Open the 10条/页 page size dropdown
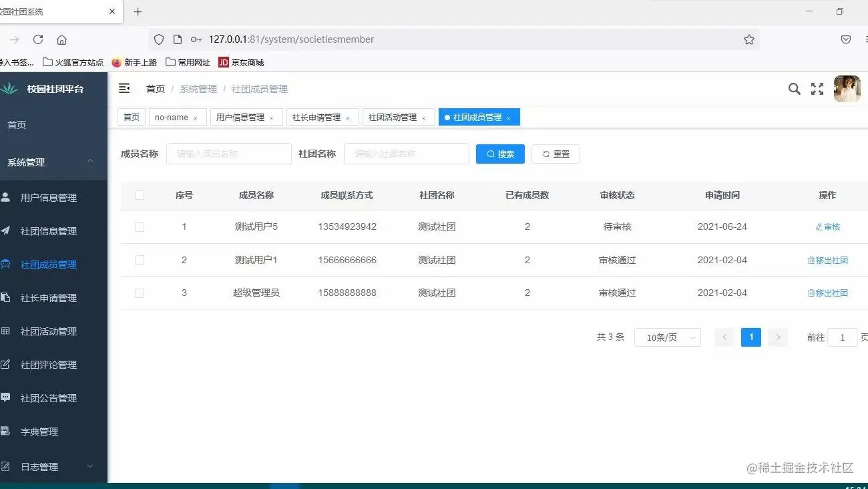This screenshot has width=868, height=489. tap(667, 337)
